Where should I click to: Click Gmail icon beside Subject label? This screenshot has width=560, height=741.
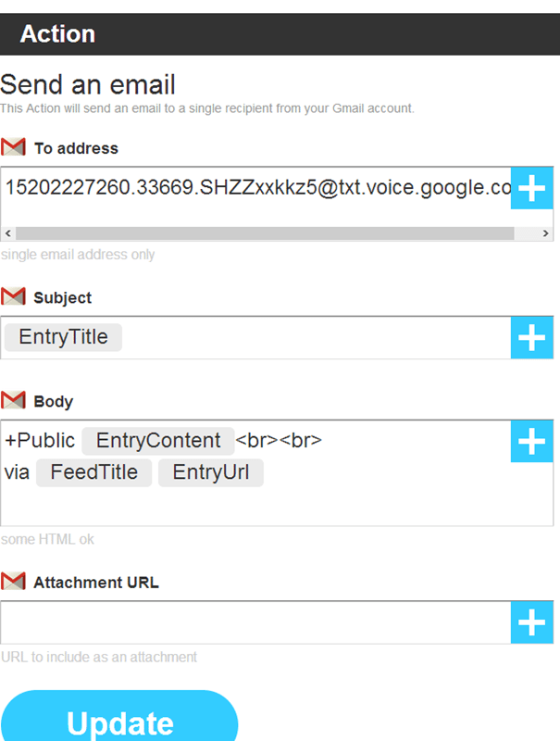pos(13,296)
